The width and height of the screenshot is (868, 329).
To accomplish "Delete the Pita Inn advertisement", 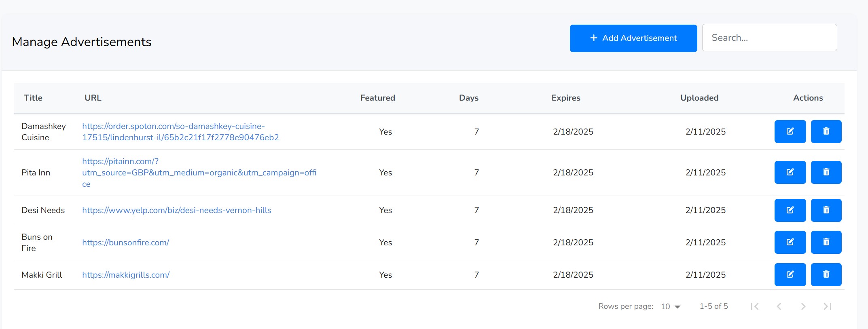I will pos(826,172).
